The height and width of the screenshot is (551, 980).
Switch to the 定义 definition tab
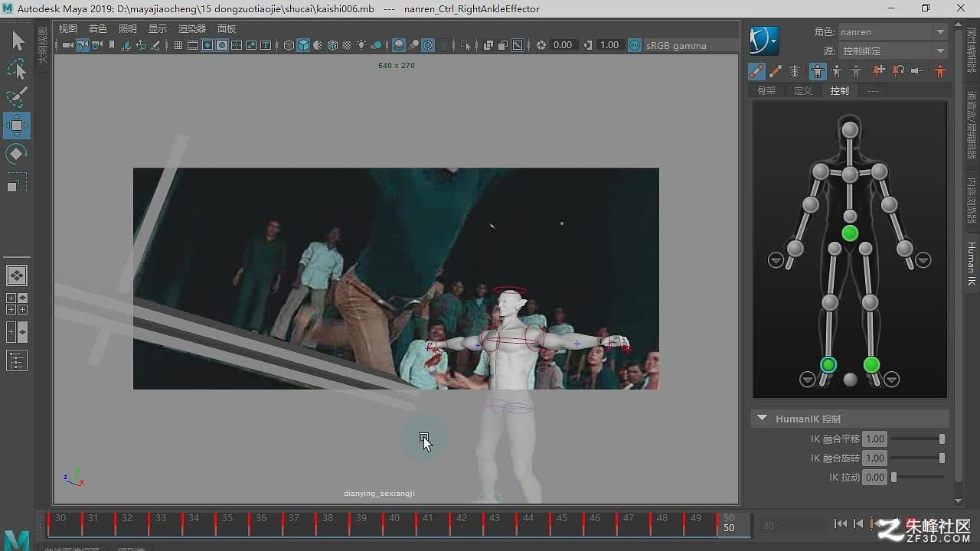pyautogui.click(x=803, y=90)
